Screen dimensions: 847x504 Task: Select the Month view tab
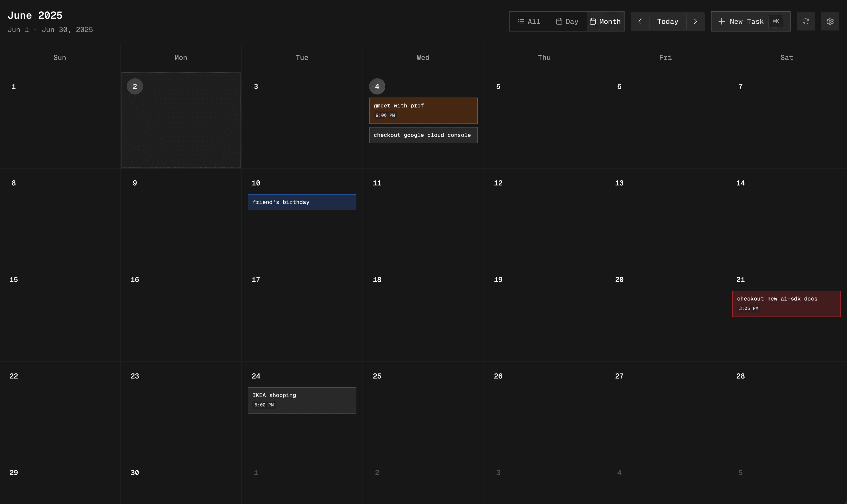[605, 21]
